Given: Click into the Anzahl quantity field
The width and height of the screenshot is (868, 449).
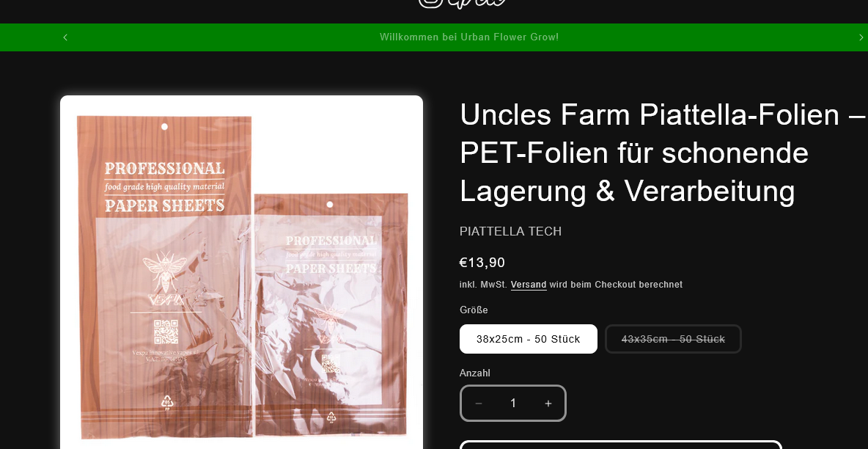Looking at the screenshot, I should pos(513,404).
